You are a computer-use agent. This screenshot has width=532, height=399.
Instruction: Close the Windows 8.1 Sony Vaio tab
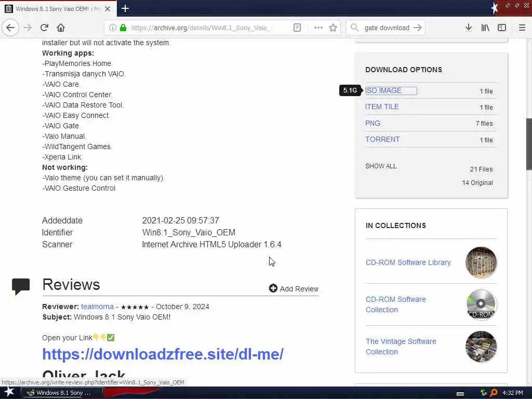coord(108,9)
